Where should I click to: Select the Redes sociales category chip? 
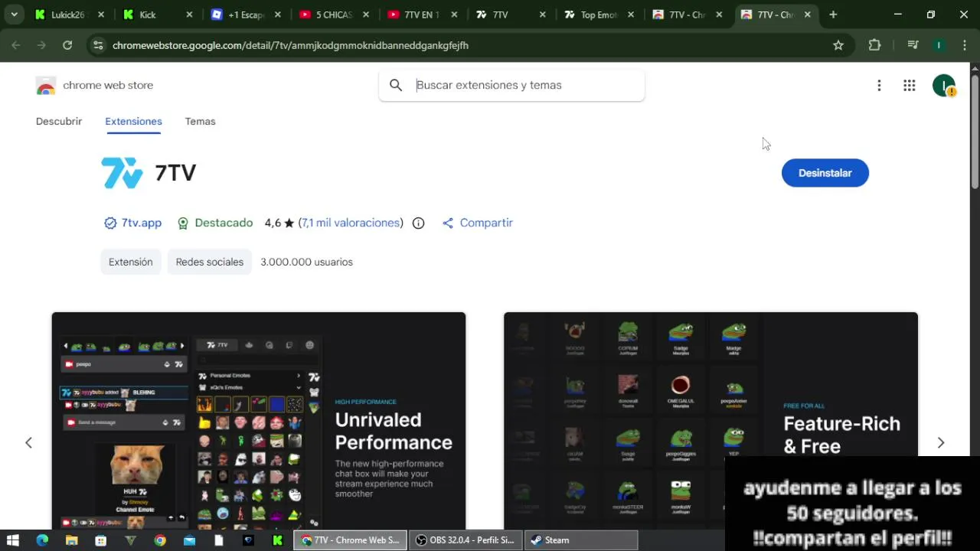[209, 262]
